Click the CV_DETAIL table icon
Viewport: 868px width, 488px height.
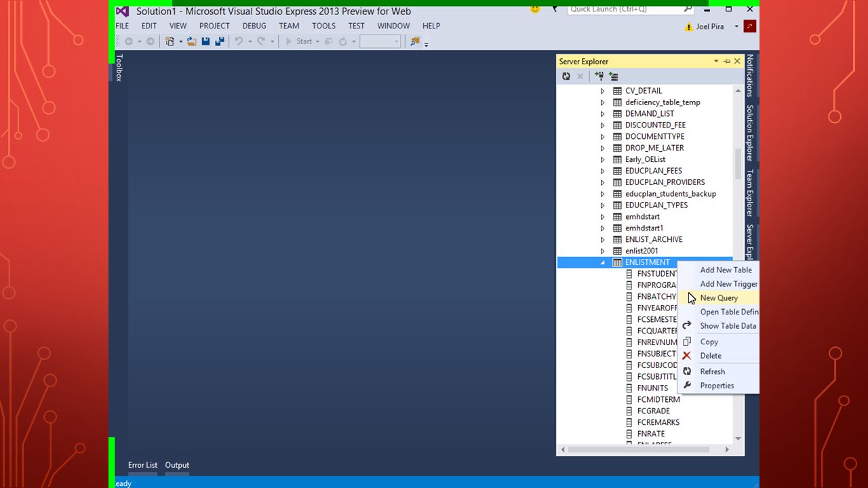[617, 91]
